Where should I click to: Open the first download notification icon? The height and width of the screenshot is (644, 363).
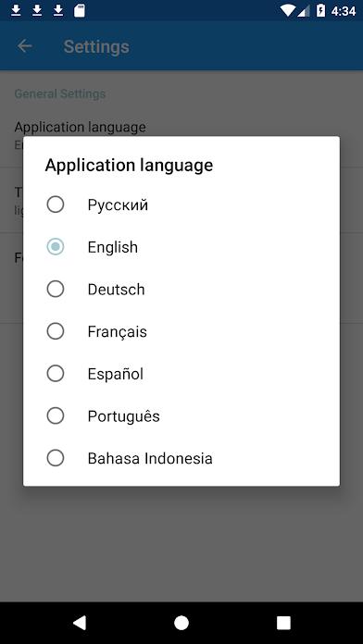(x=16, y=11)
